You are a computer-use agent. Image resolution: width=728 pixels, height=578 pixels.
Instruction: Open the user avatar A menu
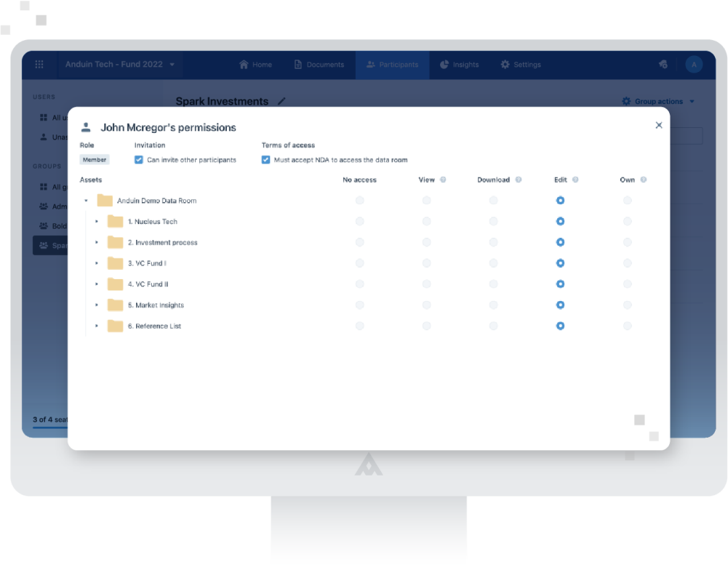pyautogui.click(x=694, y=65)
